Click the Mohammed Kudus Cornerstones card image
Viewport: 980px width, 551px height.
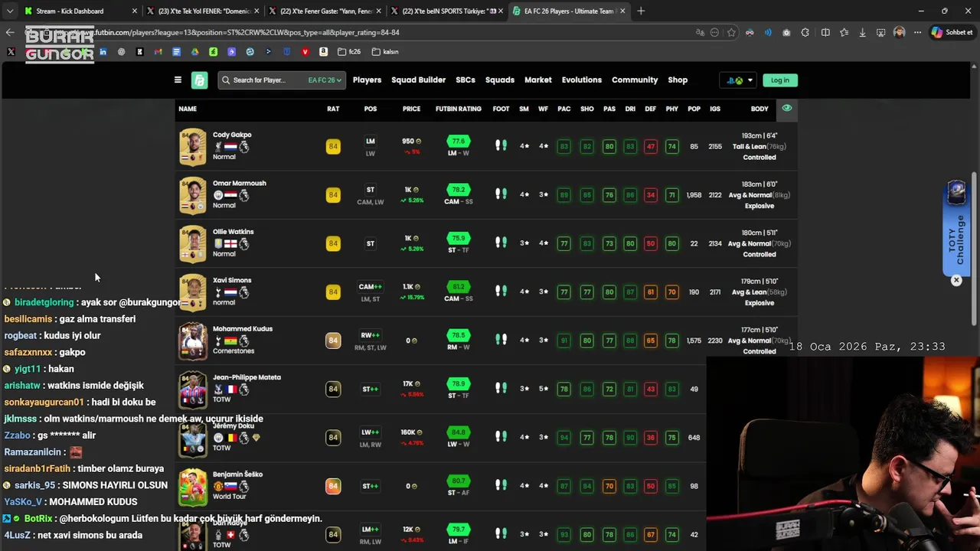click(193, 341)
